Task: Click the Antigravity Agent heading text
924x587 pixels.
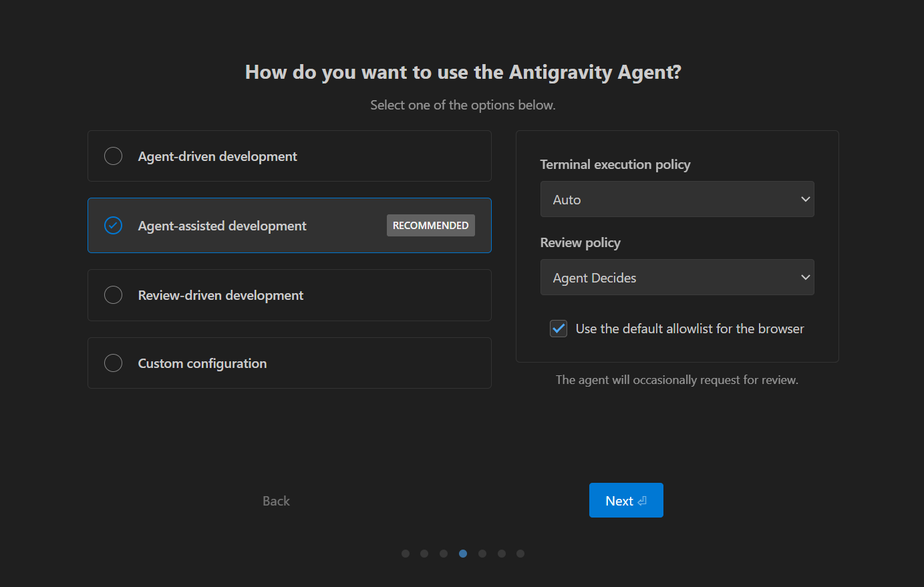Action: point(463,72)
